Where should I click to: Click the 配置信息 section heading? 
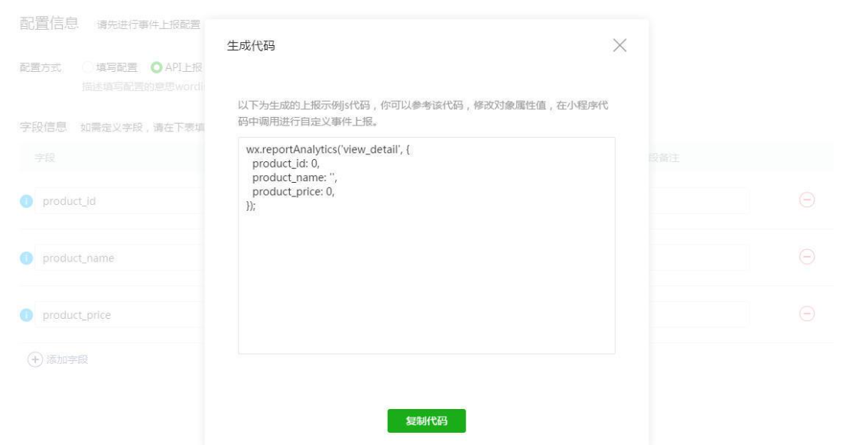click(x=49, y=24)
